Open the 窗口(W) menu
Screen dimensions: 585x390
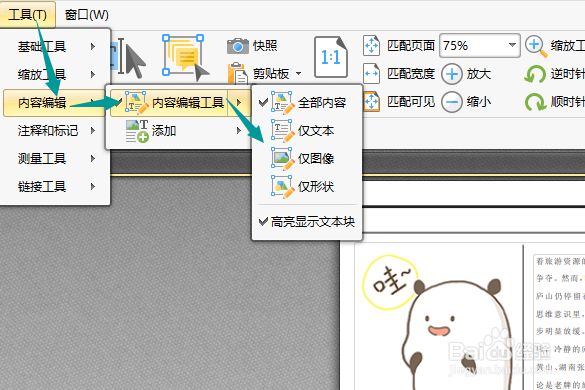87,15
